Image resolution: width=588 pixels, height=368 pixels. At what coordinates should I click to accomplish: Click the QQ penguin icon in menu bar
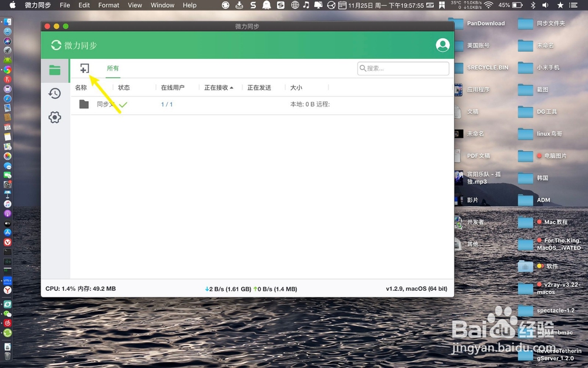[x=266, y=5]
